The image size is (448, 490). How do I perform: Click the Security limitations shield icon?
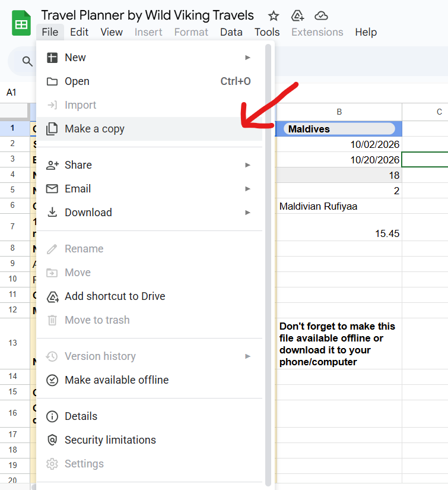pos(52,440)
